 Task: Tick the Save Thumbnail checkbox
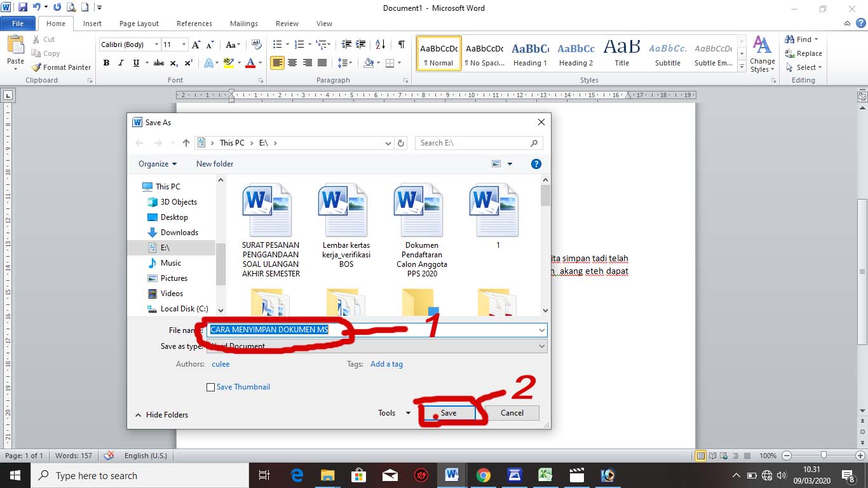coord(211,387)
